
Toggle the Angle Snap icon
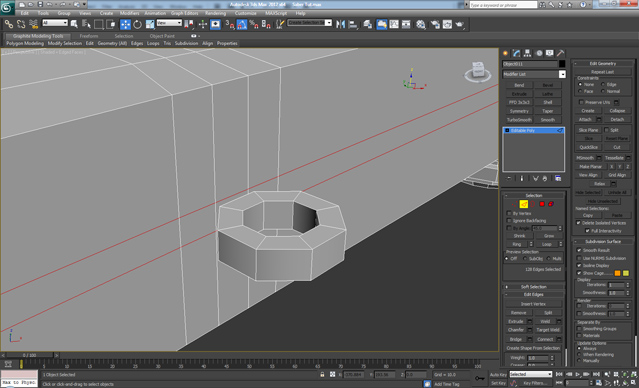242,24
